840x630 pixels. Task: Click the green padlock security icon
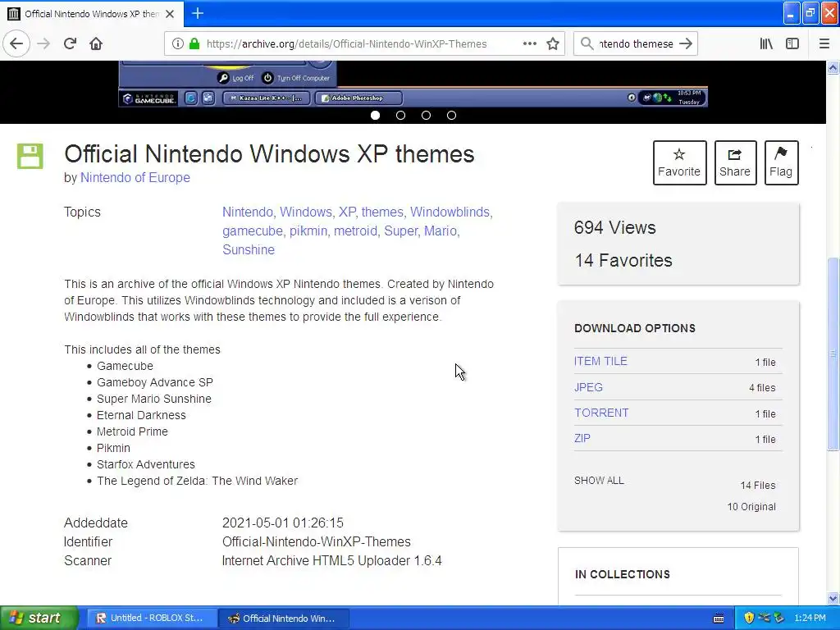(x=194, y=43)
